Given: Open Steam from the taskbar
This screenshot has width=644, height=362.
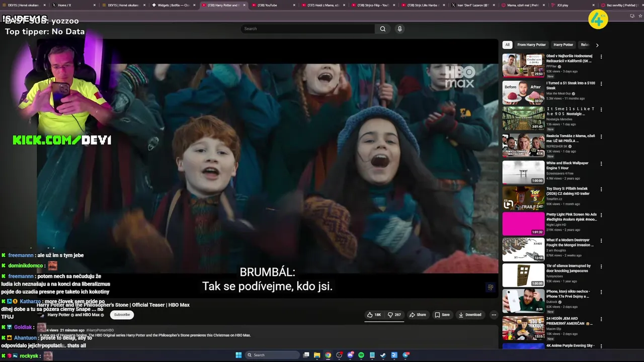Looking at the screenshot, I should click(x=383, y=355).
